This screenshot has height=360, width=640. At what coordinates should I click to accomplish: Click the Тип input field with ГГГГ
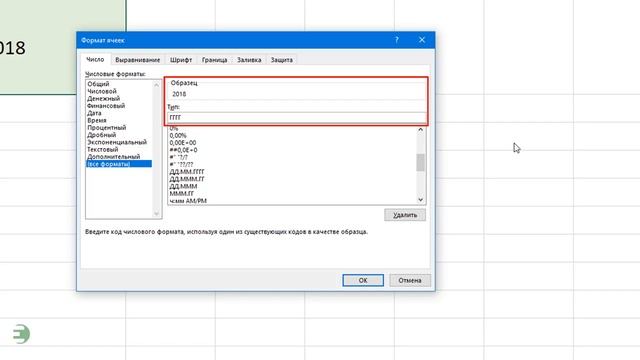[x=297, y=118]
